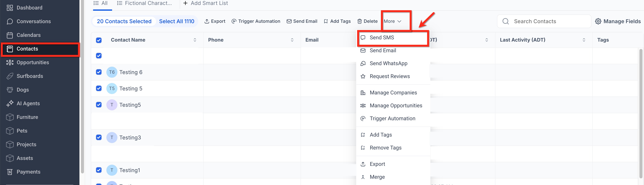Viewport: 644px width, 185px height.
Task: Click toolbar Trigger Automation button
Action: [256, 21]
